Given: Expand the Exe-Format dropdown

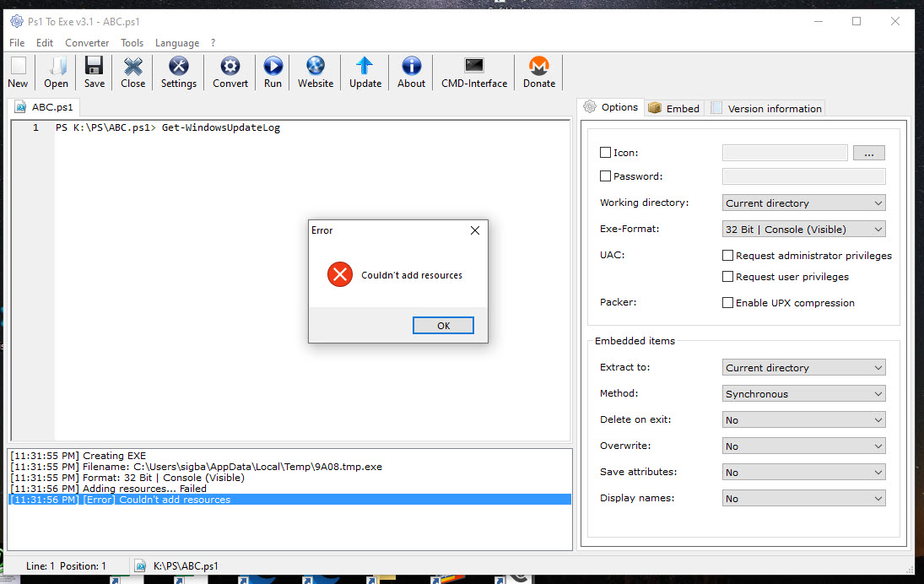Looking at the screenshot, I should [804, 230].
